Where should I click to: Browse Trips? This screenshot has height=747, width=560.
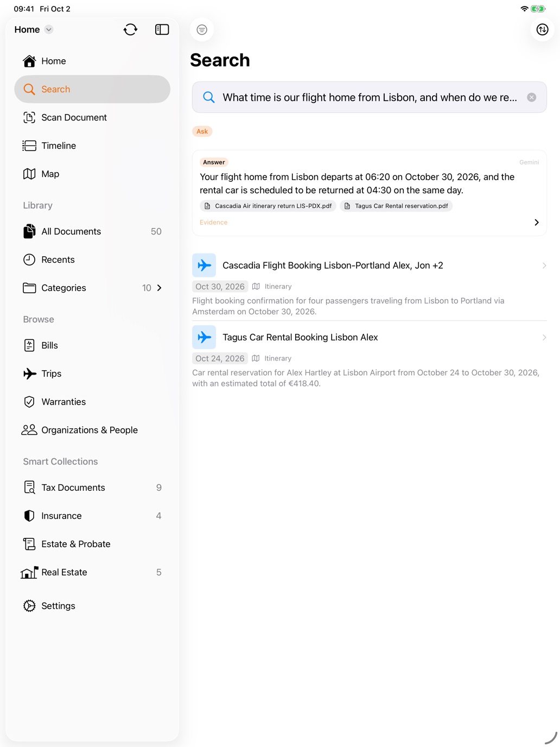pyautogui.click(x=92, y=373)
